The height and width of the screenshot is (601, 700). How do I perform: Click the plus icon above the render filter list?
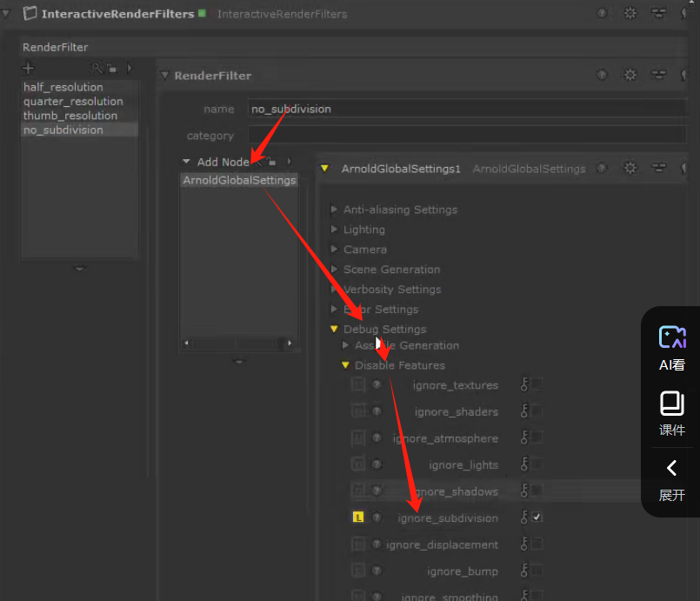[28, 68]
